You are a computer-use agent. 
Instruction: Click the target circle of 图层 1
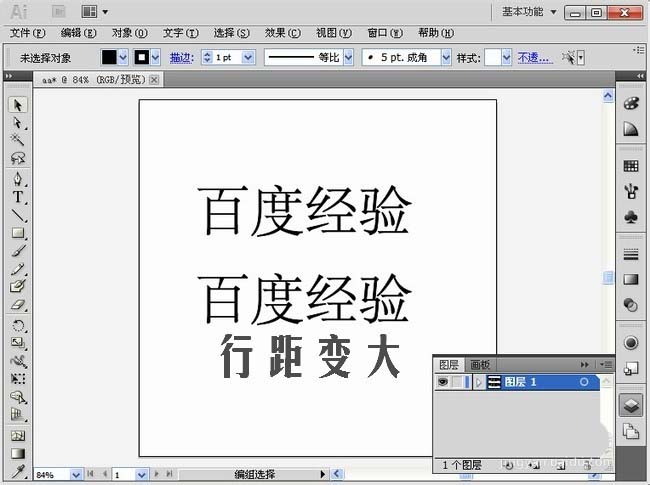click(x=584, y=382)
